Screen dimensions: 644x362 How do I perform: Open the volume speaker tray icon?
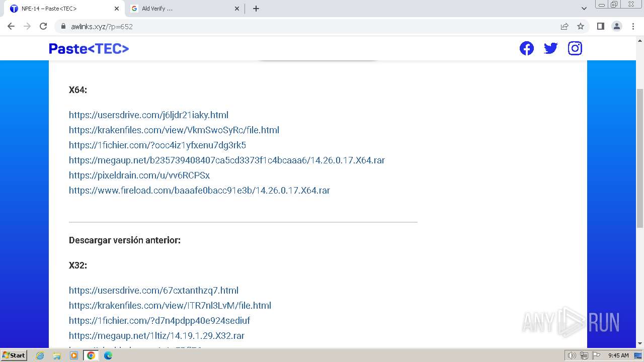(572, 355)
